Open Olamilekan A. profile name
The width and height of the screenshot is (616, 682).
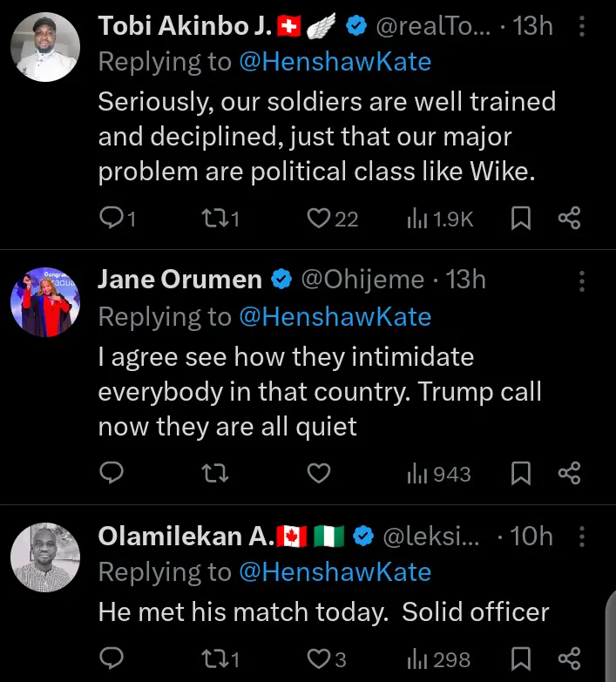183,537
